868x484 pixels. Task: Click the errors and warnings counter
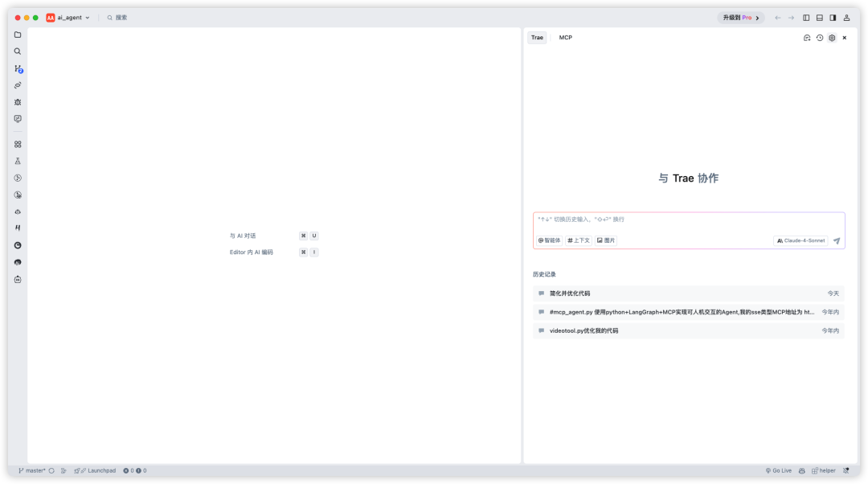click(x=135, y=470)
